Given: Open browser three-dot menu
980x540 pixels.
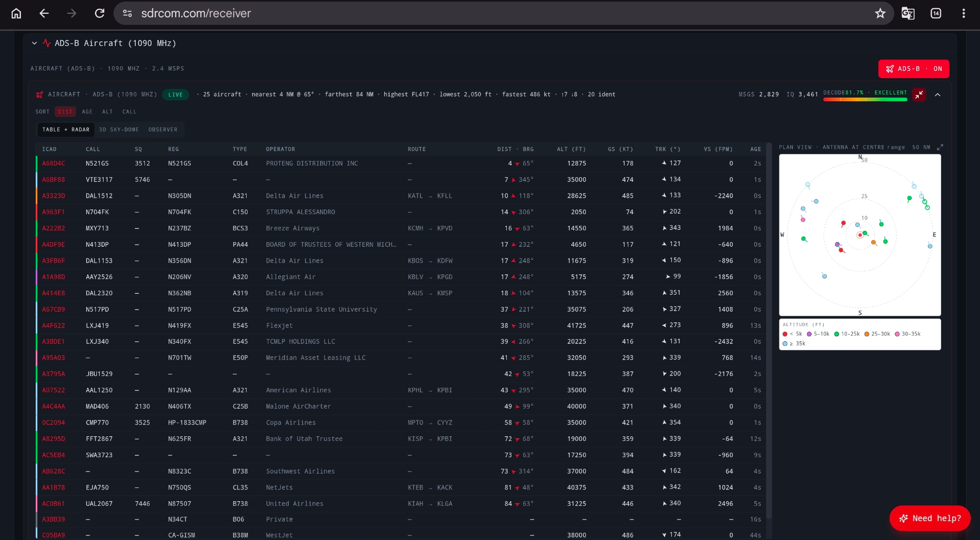Looking at the screenshot, I should click(963, 13).
